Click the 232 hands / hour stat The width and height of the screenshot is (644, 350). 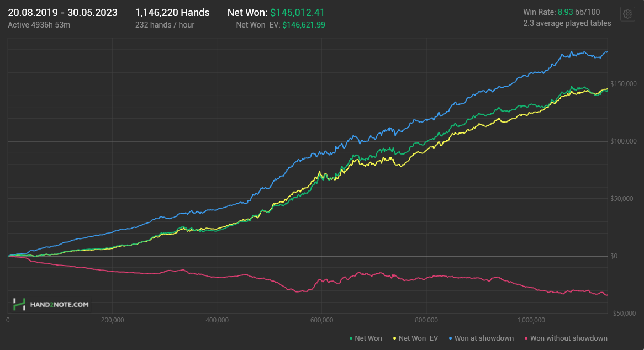(165, 24)
